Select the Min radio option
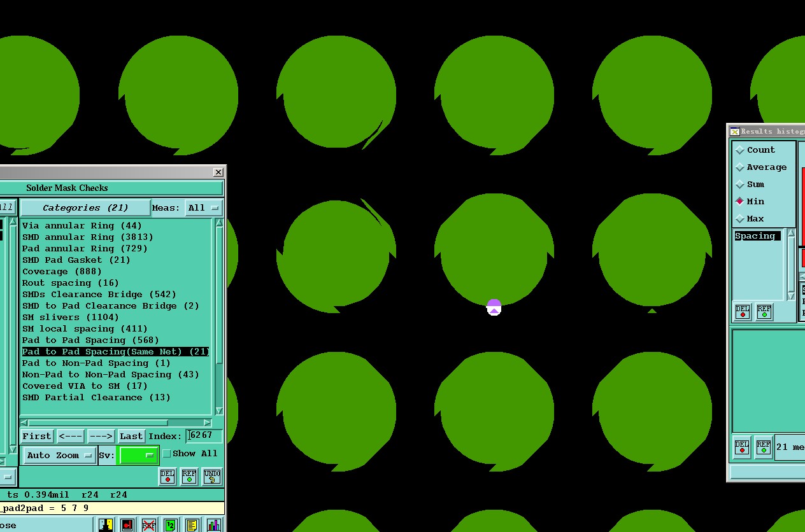The height and width of the screenshot is (532, 805). [x=750, y=202]
